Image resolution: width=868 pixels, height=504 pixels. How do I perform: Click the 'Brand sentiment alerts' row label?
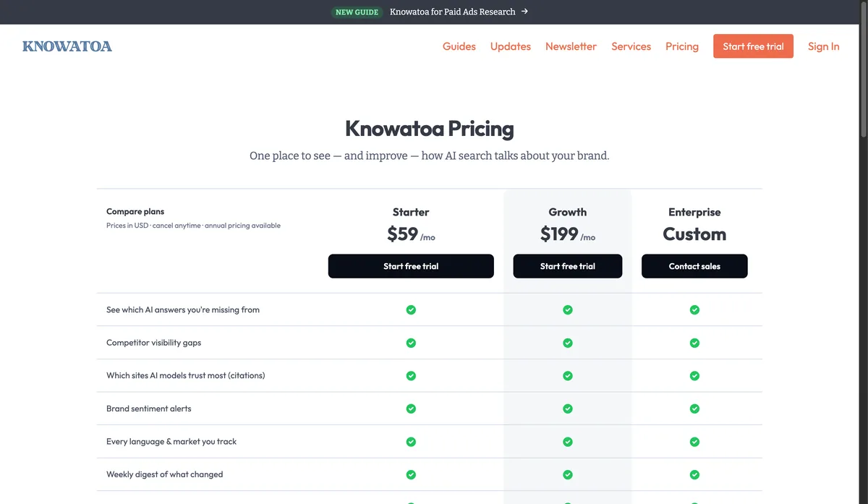[x=149, y=409]
